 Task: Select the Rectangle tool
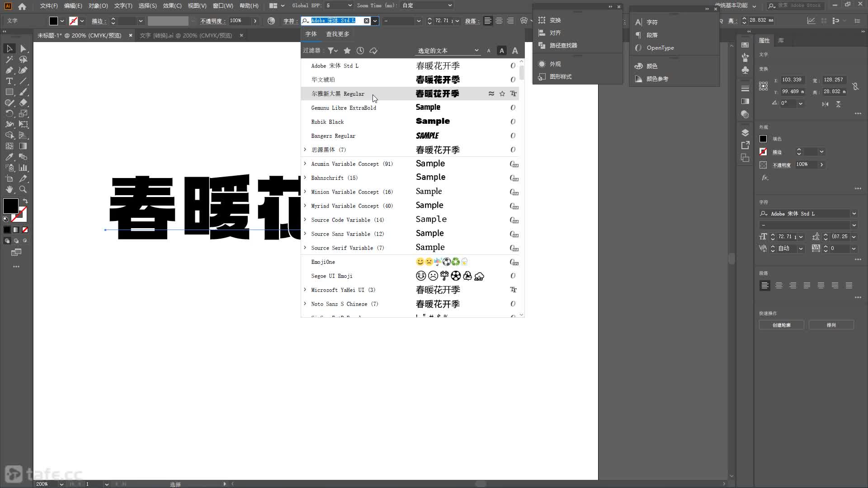[9, 92]
